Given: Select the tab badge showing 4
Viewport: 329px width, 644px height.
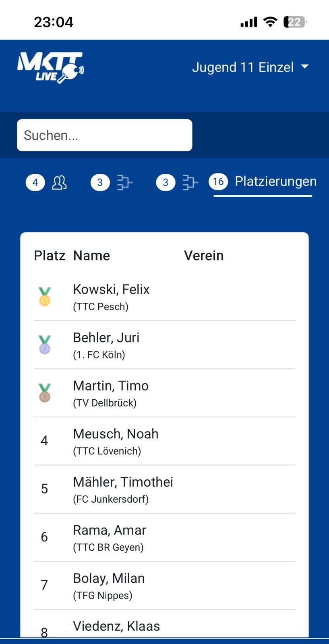Looking at the screenshot, I should tap(35, 182).
